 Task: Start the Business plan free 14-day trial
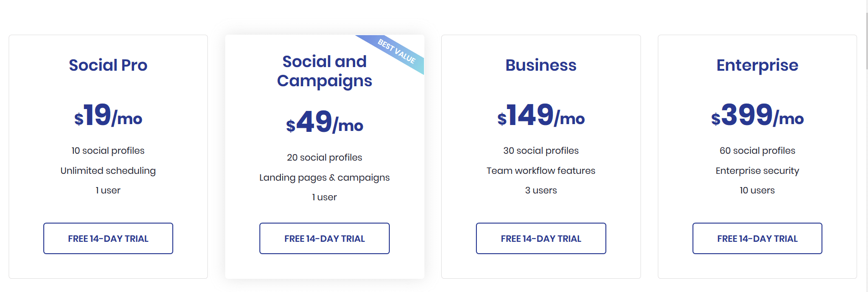coord(541,238)
